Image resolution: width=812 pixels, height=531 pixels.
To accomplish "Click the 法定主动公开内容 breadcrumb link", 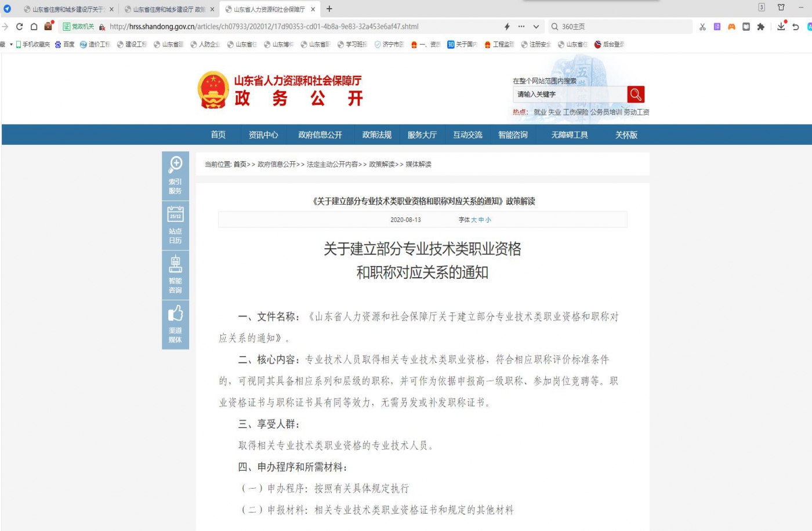I will [332, 165].
